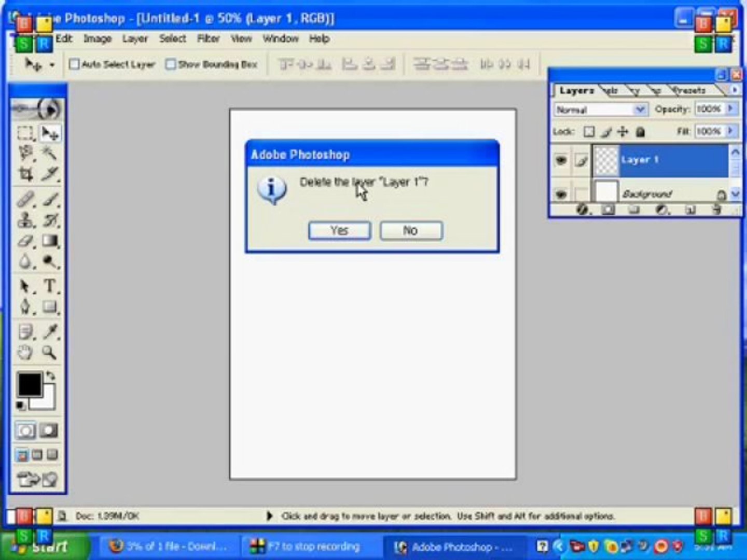This screenshot has width=747, height=560.
Task: Select the History Brush tool
Action: [50, 220]
